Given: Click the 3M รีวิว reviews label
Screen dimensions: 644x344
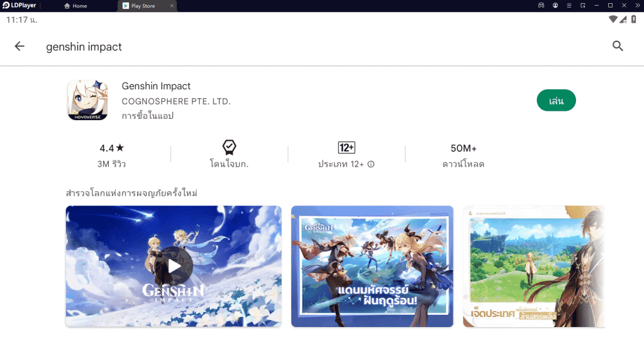Looking at the screenshot, I should tap(112, 164).
